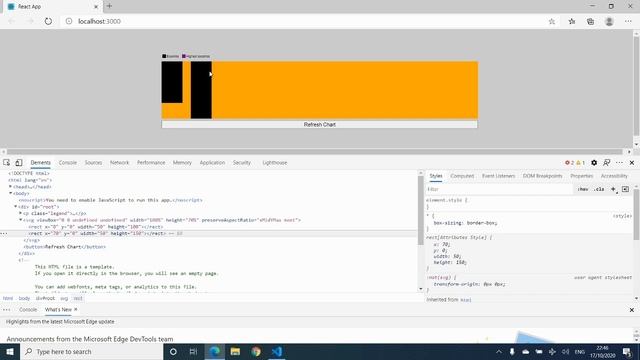Open the Performance tab
Viewport: 640px width, 360px height.
click(x=151, y=162)
